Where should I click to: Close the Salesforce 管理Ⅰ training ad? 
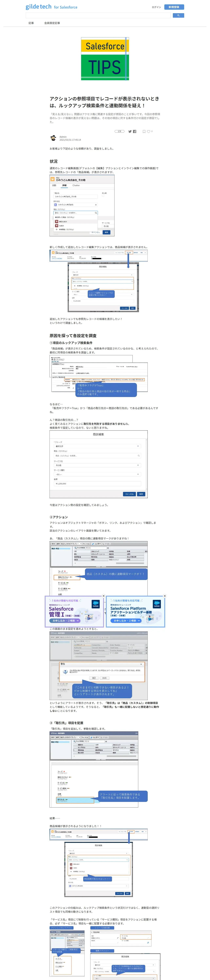click(x=103, y=596)
